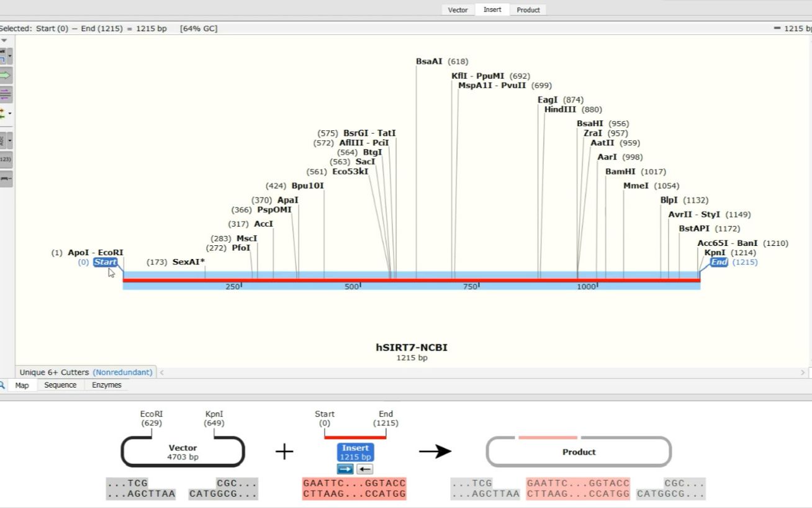Open dropdown arrow beside ABC icon

coord(9,140)
